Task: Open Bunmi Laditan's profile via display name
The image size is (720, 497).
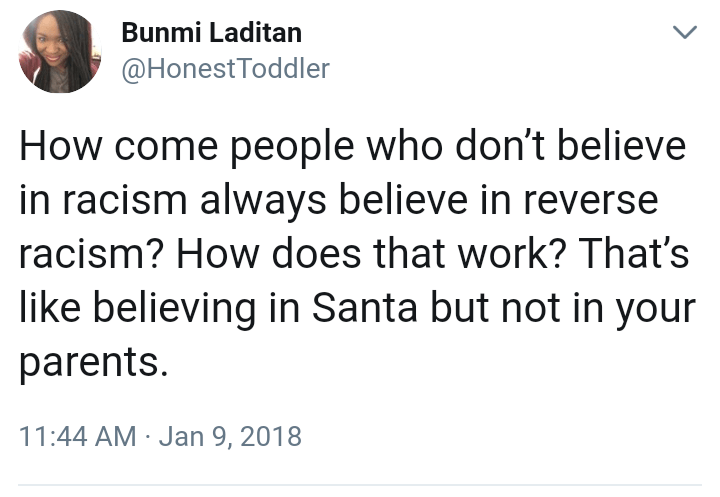Action: pyautogui.click(x=211, y=33)
